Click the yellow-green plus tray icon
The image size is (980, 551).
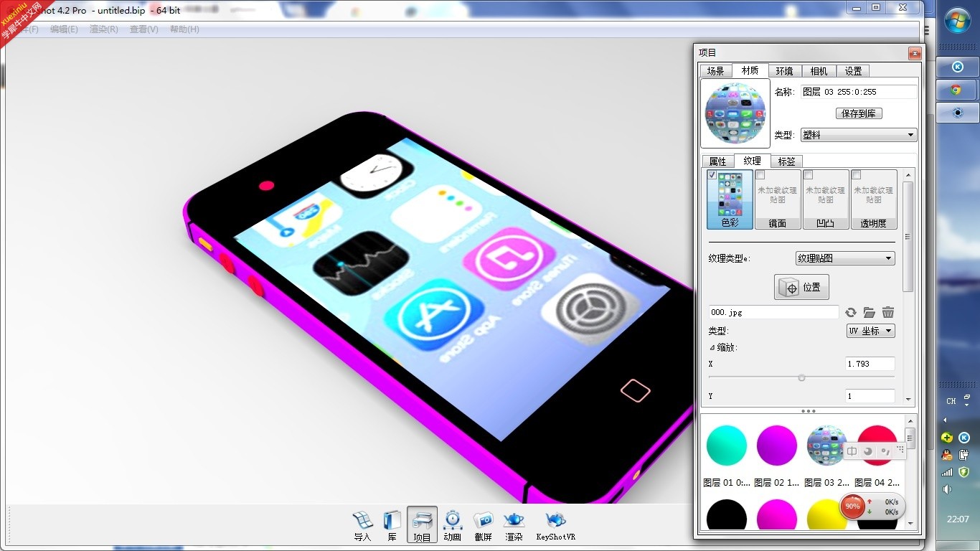click(947, 438)
